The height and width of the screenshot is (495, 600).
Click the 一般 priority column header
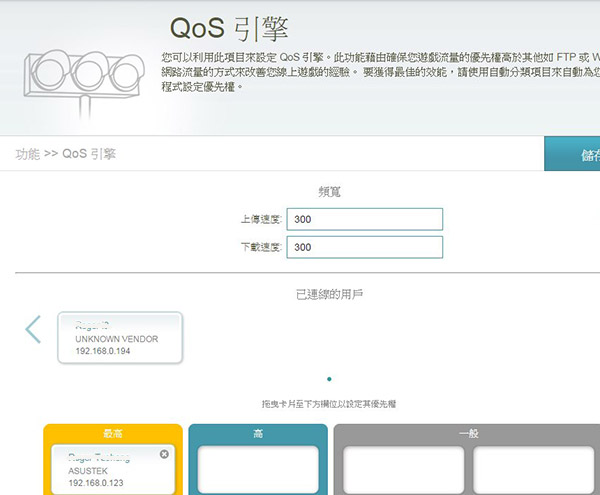tap(468, 432)
